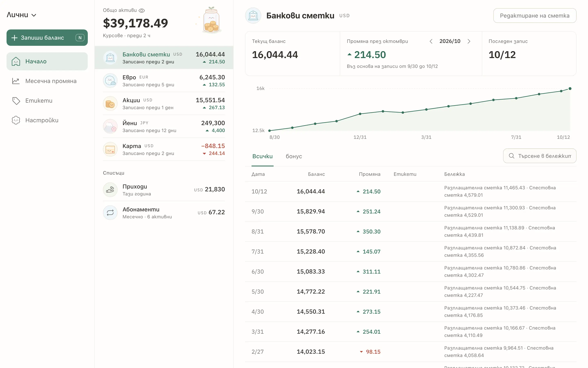Click the Карта balance −848.15

point(213,146)
